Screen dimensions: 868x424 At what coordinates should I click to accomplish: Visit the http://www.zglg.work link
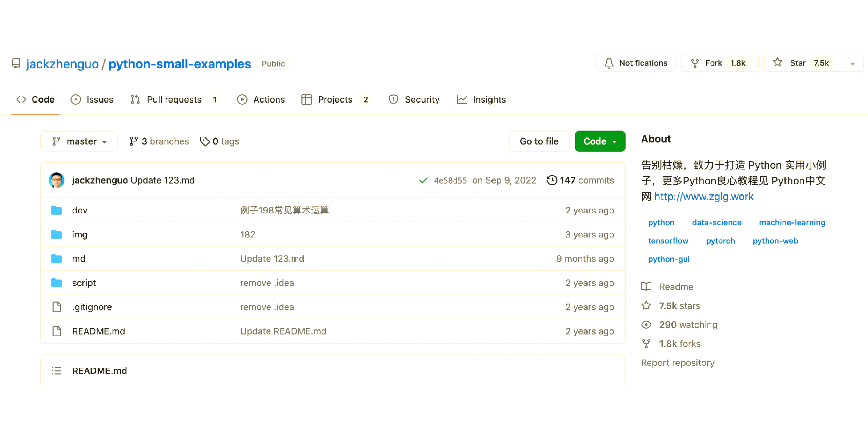(704, 196)
